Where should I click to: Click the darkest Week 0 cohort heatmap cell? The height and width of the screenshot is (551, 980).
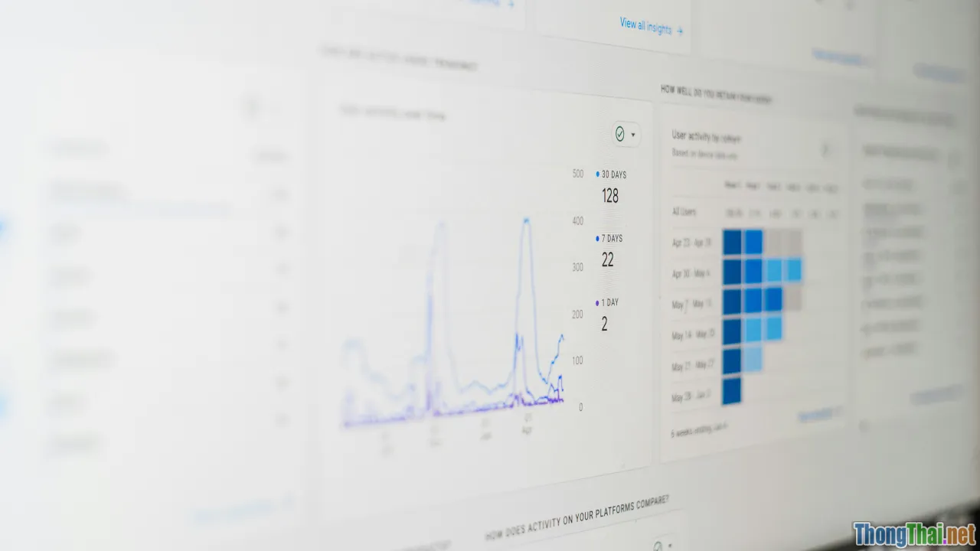click(x=731, y=241)
